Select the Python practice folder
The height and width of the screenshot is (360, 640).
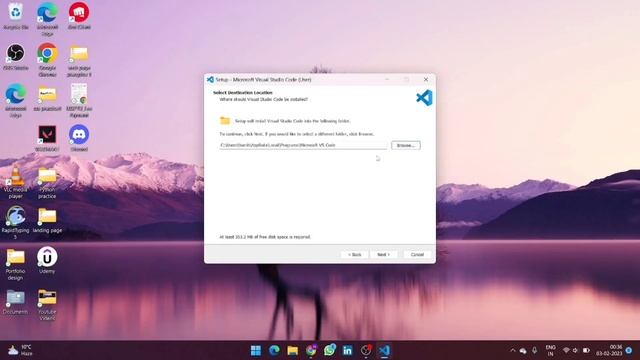pyautogui.click(x=47, y=182)
